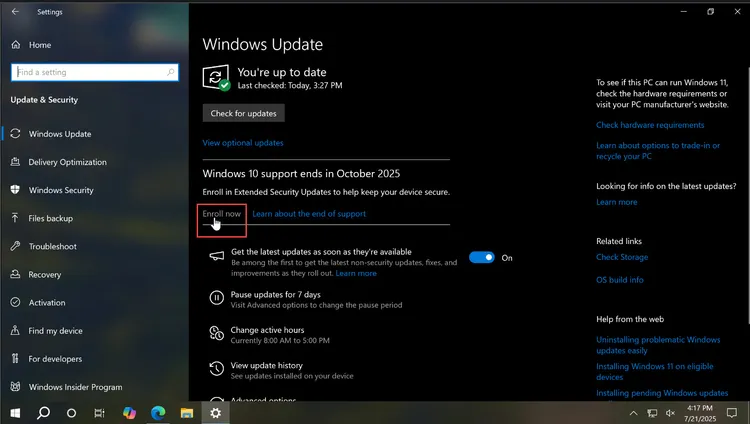Select Activation in the sidebar
The height and width of the screenshot is (424, 750).
coord(47,302)
